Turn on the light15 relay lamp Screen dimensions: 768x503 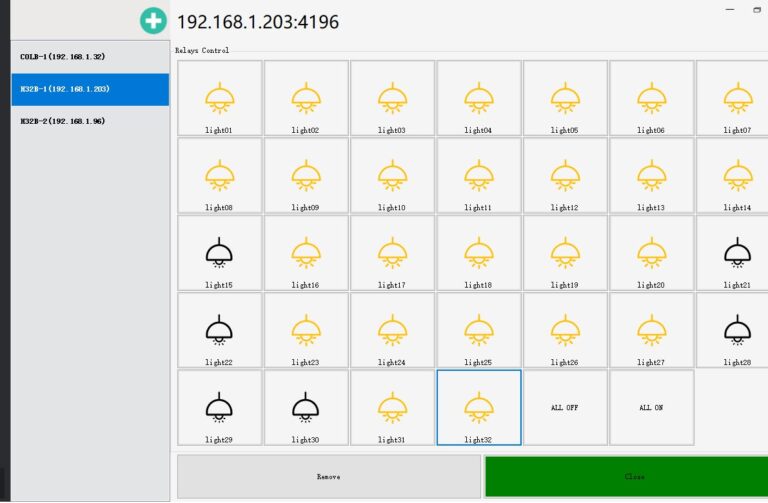click(219, 252)
